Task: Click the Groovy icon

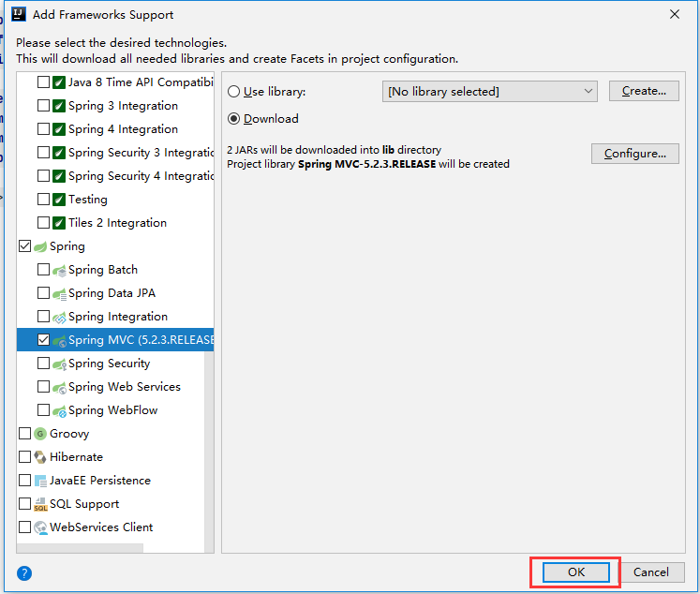Action: click(x=40, y=434)
